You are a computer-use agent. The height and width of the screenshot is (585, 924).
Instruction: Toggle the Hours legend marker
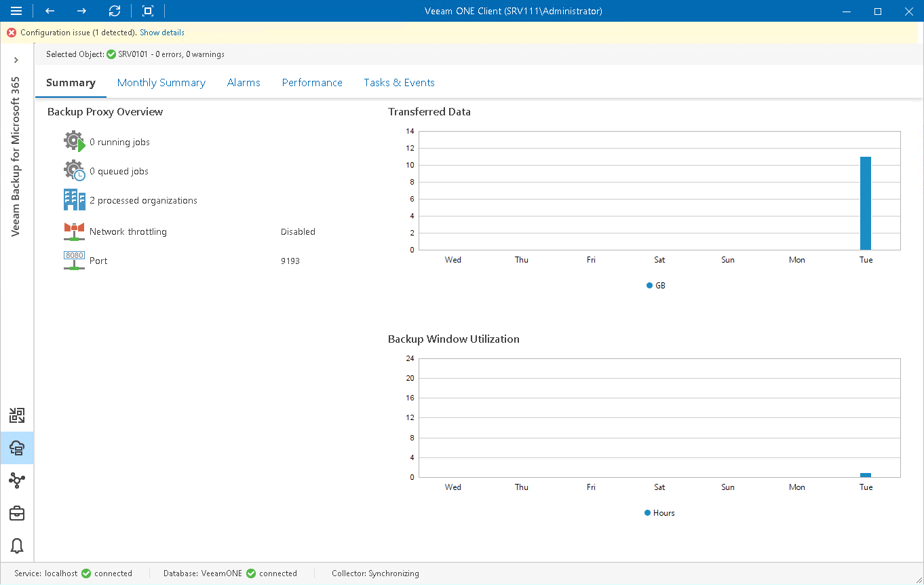pyautogui.click(x=647, y=513)
